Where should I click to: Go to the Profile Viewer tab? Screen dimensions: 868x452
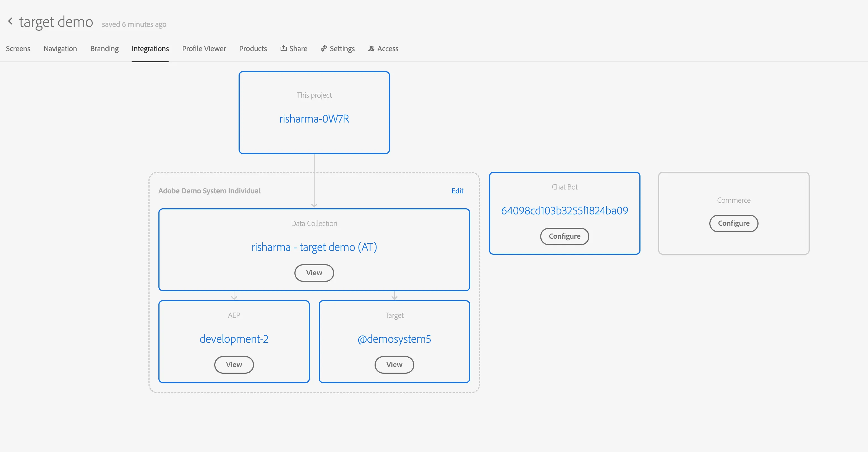pyautogui.click(x=204, y=48)
